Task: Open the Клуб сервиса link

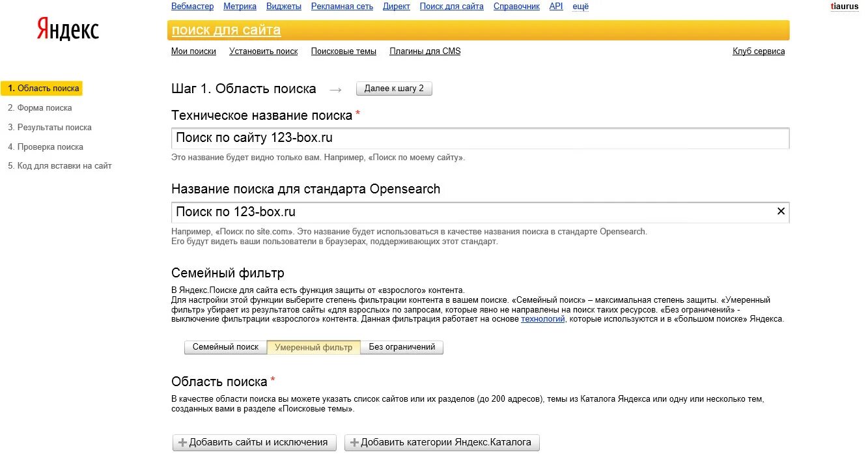Action: (759, 51)
